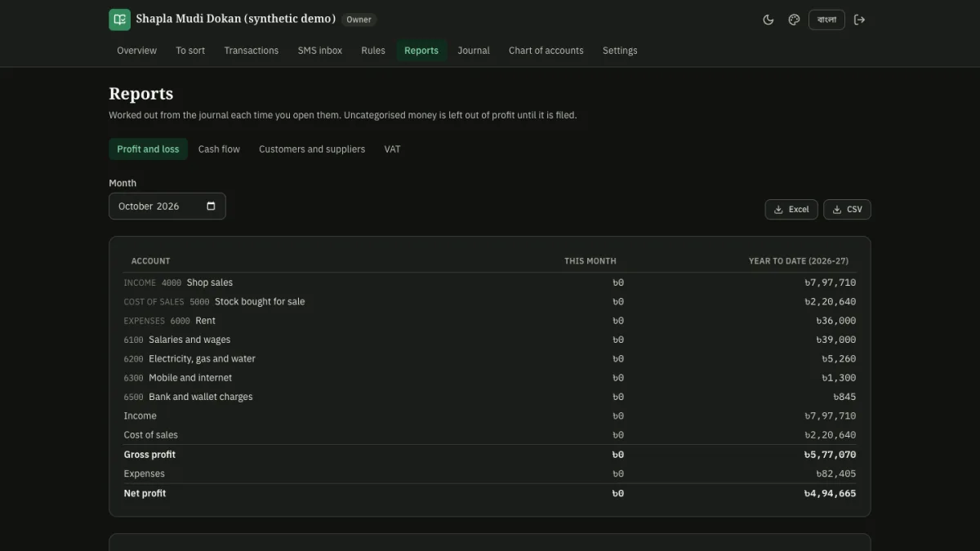The image size is (980, 551).
Task: Click the ৳845 bank charges amount
Action: [x=844, y=397]
